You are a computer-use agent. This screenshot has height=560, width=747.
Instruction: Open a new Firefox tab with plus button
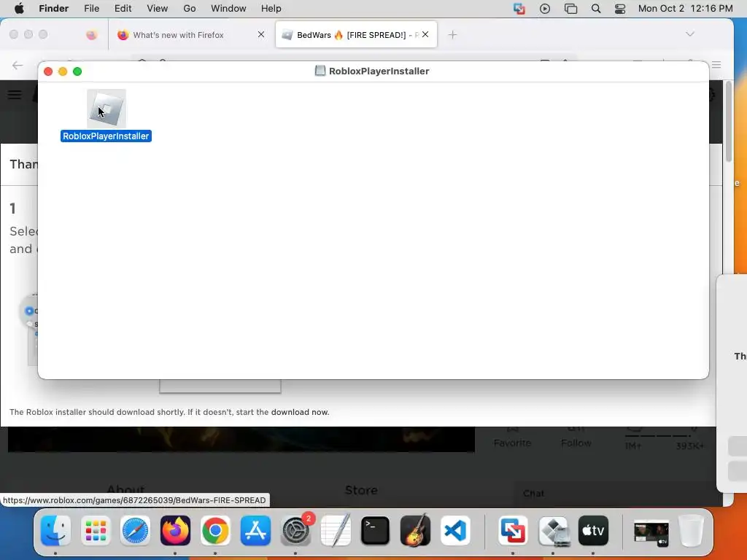coord(452,35)
